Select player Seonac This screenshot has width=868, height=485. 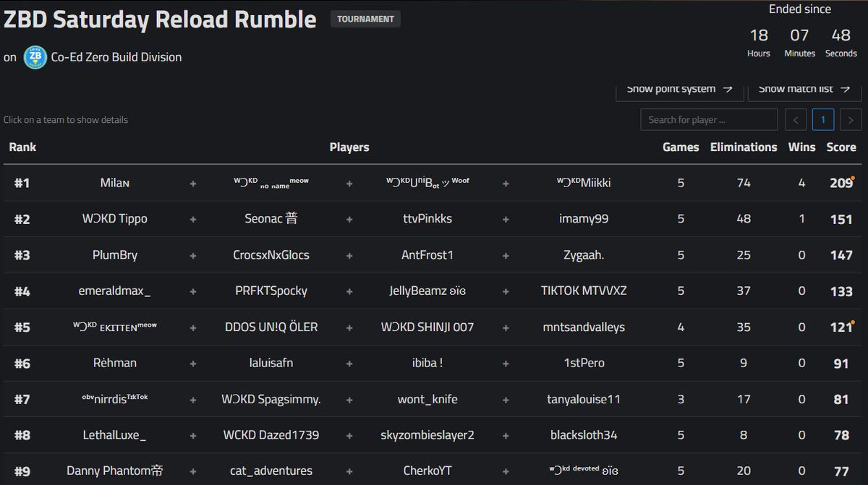point(271,219)
